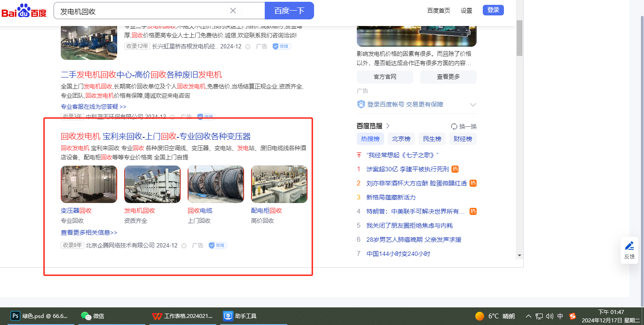Click the company name 北京企腾网络技术有限公司
This screenshot has height=325, width=644.
pyautogui.click(x=120, y=245)
